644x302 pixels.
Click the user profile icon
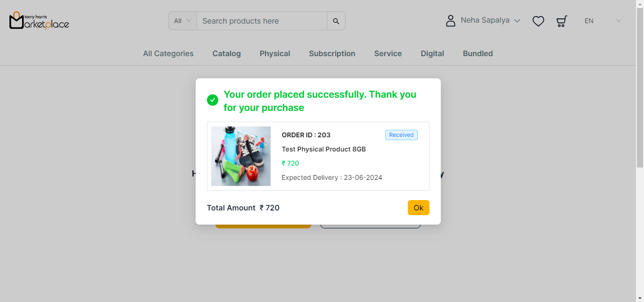451,21
